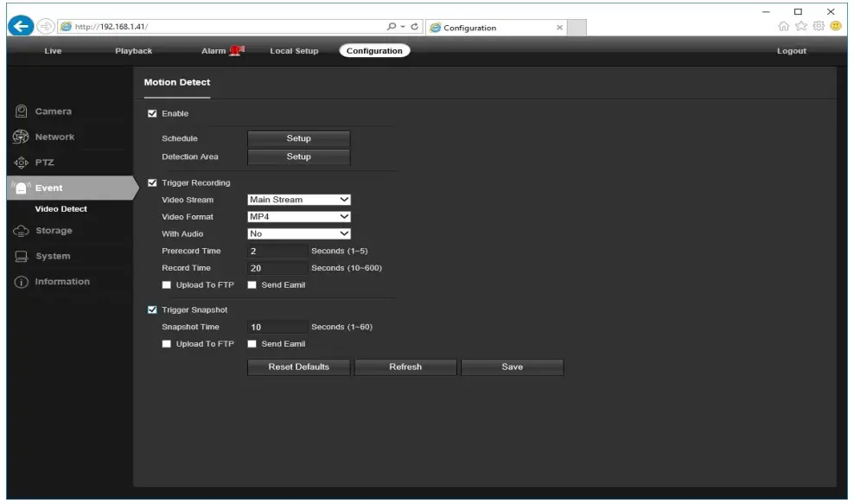854x504 pixels.
Task: Click the Event alarm bell icon
Action: [21, 188]
